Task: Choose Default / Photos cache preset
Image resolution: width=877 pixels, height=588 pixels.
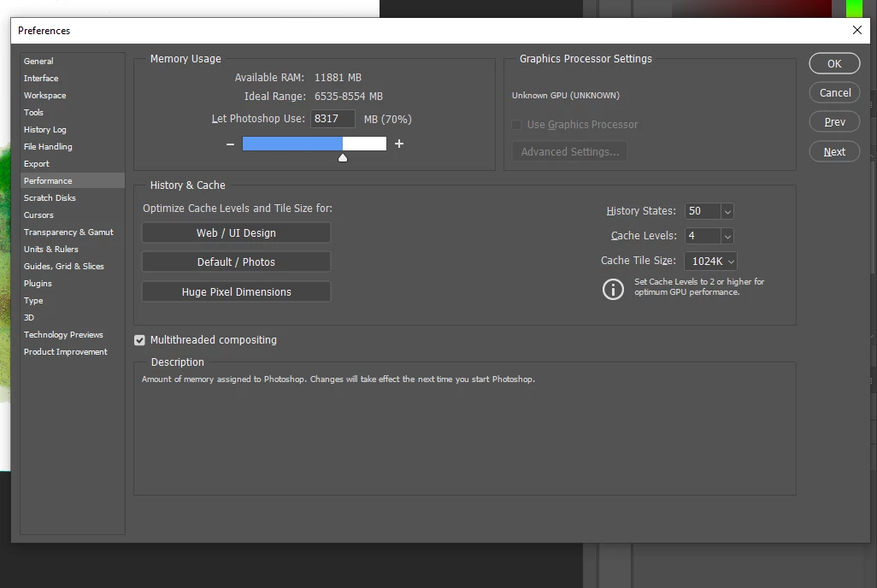Action: [x=236, y=262]
